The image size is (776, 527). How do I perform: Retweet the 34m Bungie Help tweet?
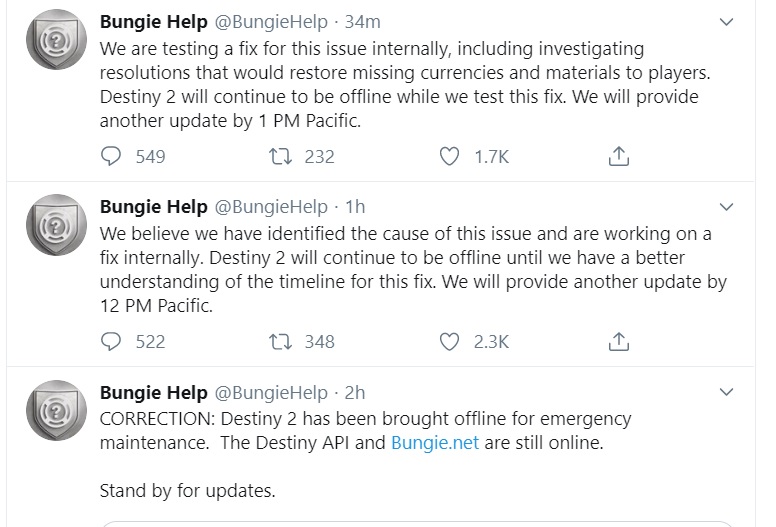point(280,156)
